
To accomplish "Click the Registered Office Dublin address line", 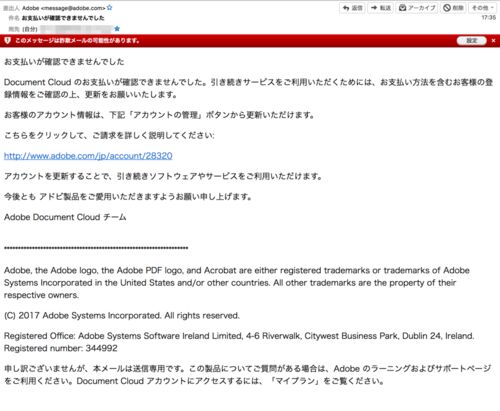I will [x=239, y=336].
